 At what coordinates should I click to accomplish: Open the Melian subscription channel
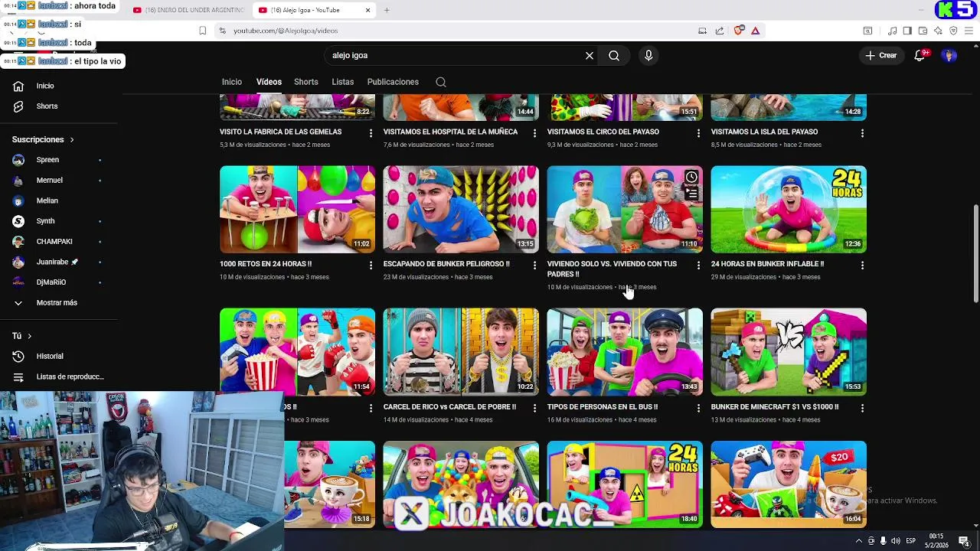coord(59,201)
